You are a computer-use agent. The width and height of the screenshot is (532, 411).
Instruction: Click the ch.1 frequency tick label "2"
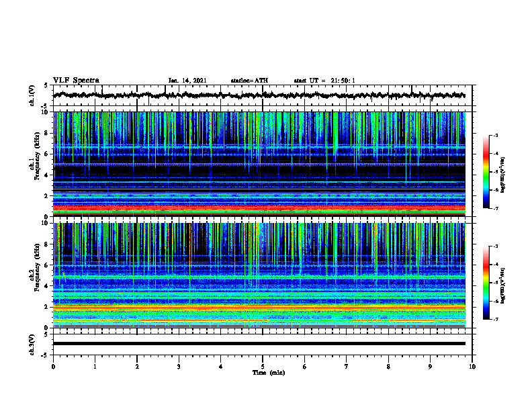(47, 195)
